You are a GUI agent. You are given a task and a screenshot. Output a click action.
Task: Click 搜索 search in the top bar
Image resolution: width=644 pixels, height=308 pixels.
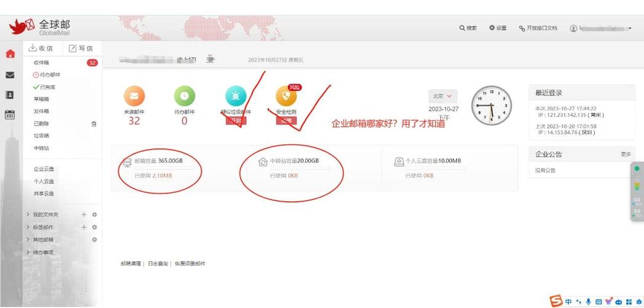[468, 28]
